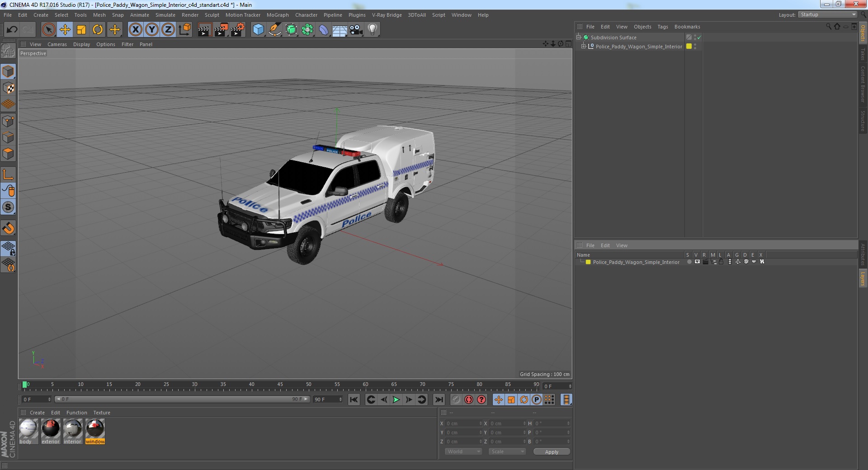The height and width of the screenshot is (470, 868).
Task: Open the Layout Startup dropdown
Action: tap(827, 15)
